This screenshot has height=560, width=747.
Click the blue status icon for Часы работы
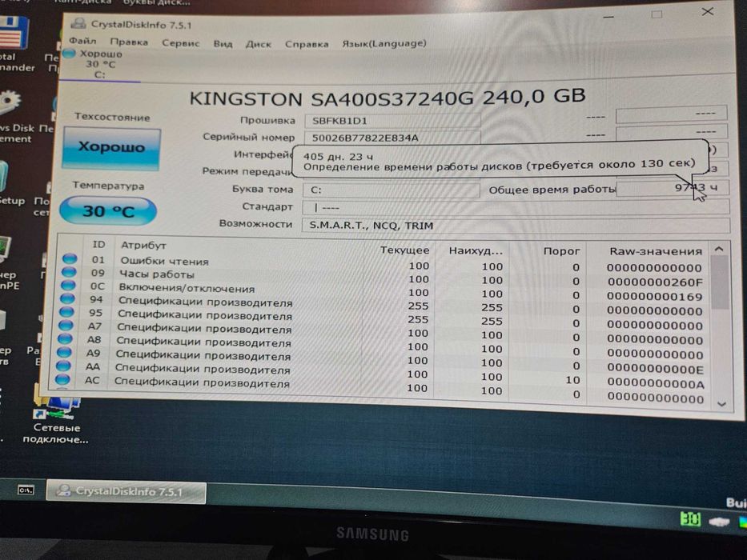click(x=69, y=272)
